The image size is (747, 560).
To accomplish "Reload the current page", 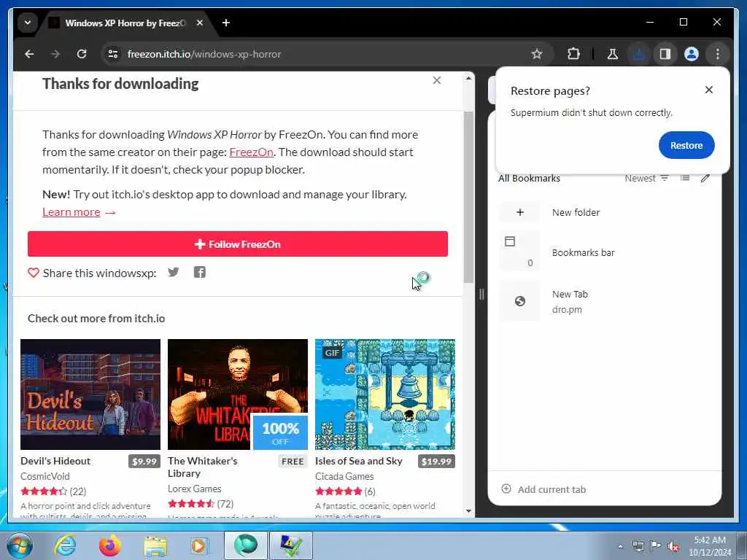I will (x=82, y=54).
